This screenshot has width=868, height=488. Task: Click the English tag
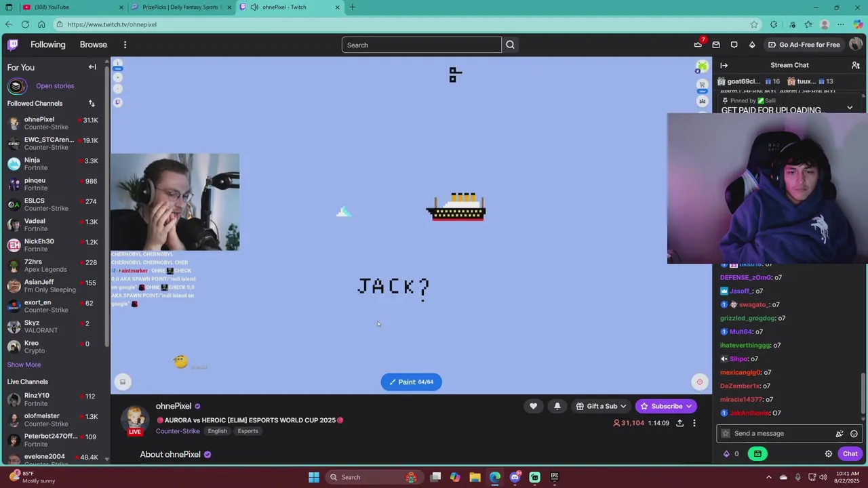click(x=217, y=431)
